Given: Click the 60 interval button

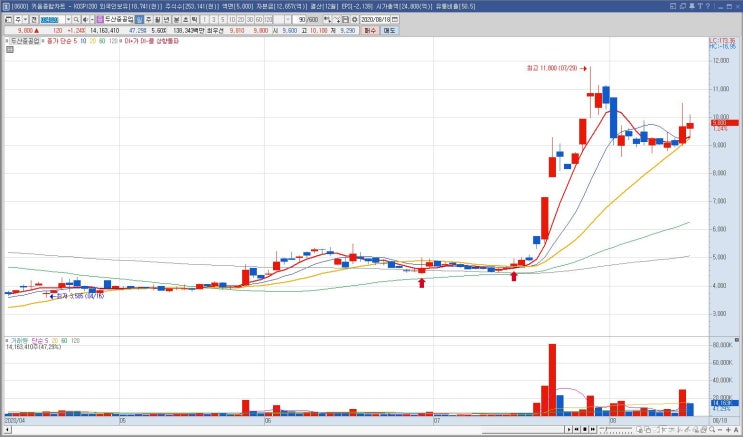Looking at the screenshot, I should pyautogui.click(x=259, y=19).
